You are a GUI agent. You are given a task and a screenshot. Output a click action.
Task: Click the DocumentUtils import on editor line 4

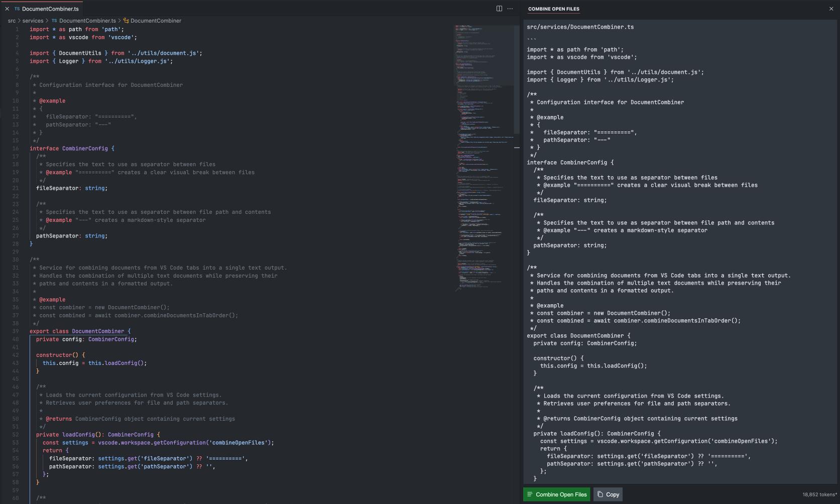coord(116,53)
